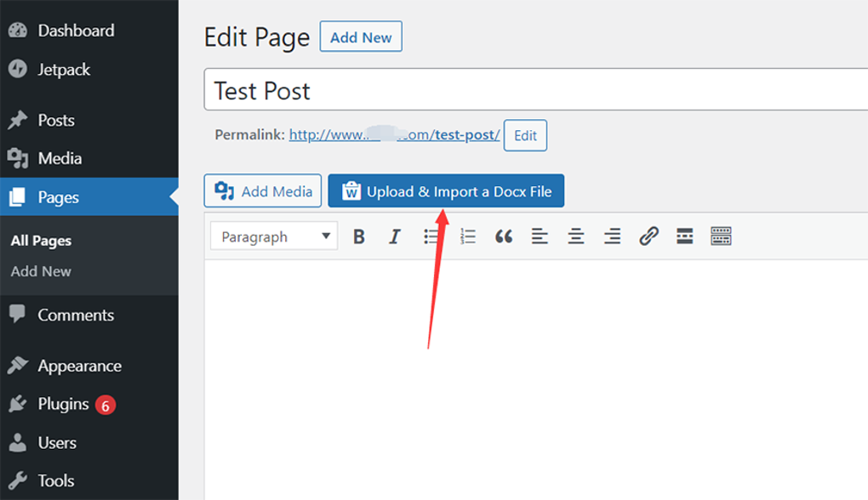Add a blockquote to the content
This screenshot has width=868, height=500.
click(503, 236)
